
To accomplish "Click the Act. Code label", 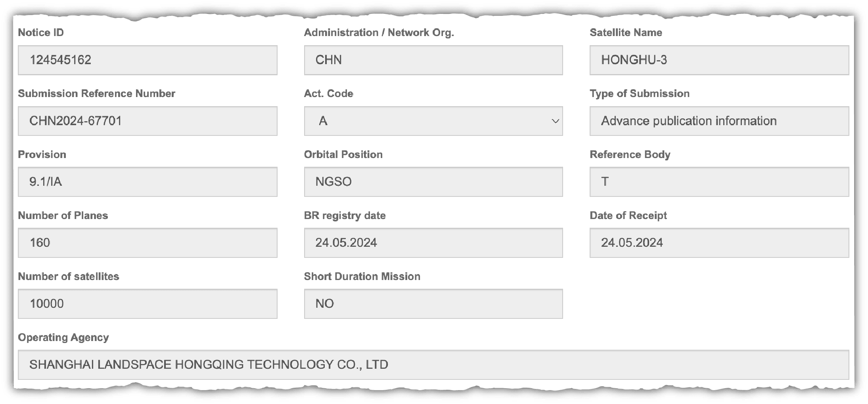I will click(328, 93).
